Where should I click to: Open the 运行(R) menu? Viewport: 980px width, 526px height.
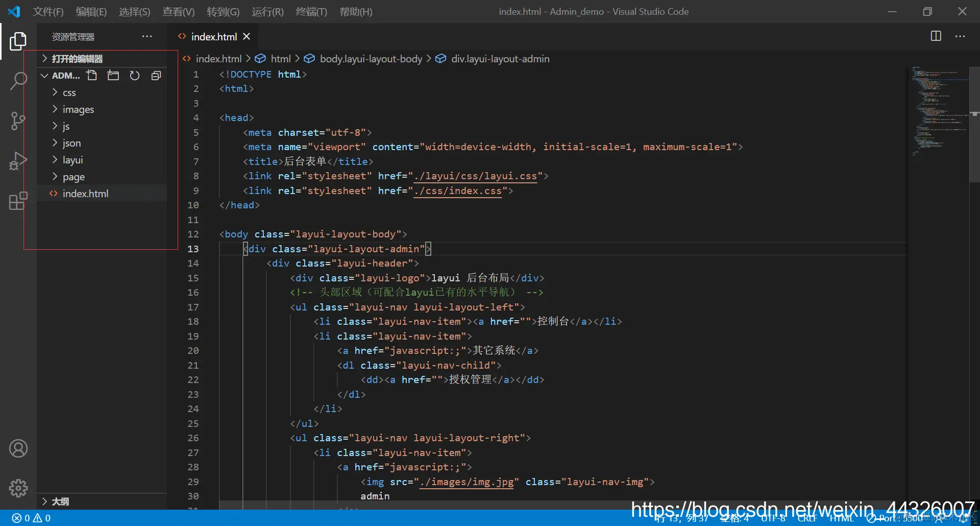click(x=267, y=11)
